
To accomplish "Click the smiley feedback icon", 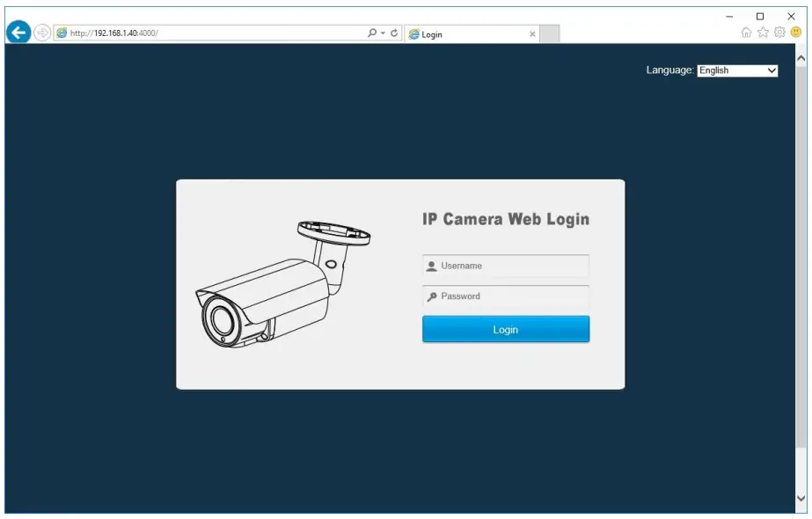I will (x=796, y=33).
